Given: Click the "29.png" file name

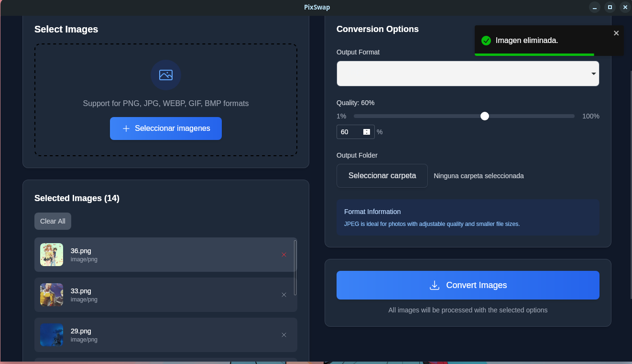Looking at the screenshot, I should click(x=81, y=331).
